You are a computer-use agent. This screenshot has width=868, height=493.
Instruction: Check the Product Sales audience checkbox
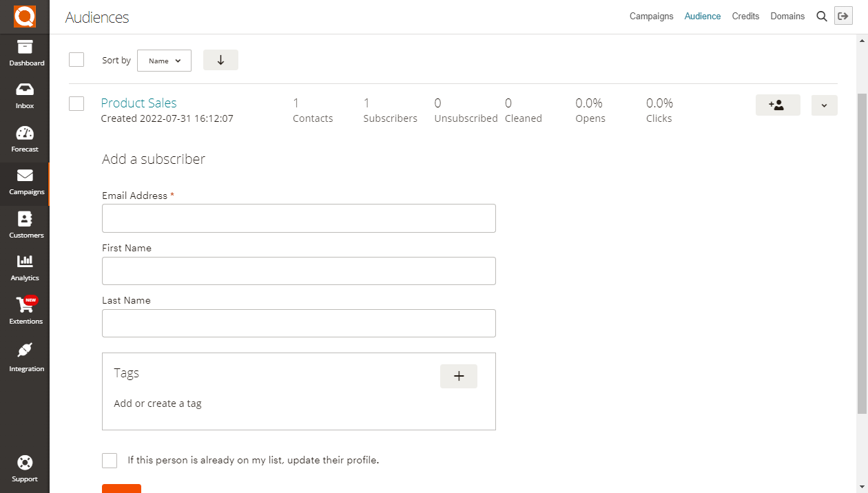(76, 103)
